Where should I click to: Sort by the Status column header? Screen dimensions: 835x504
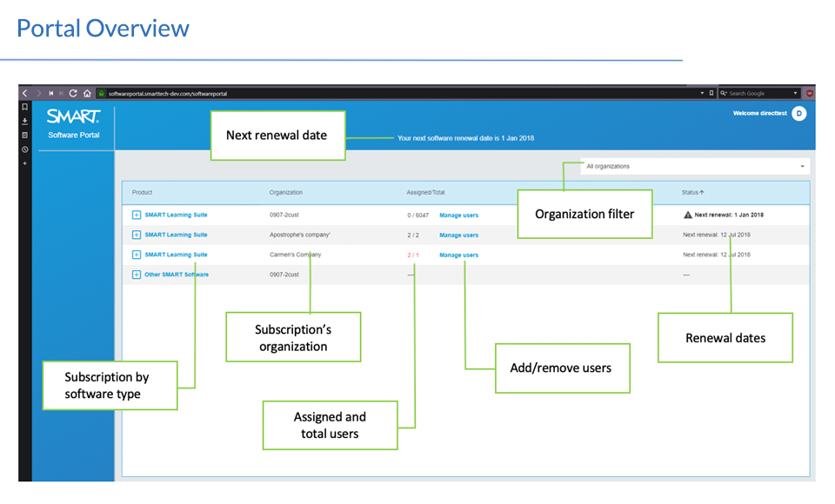coord(693,192)
